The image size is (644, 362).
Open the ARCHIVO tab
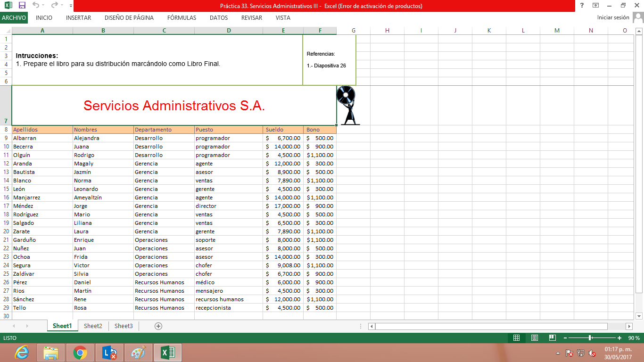tap(14, 17)
